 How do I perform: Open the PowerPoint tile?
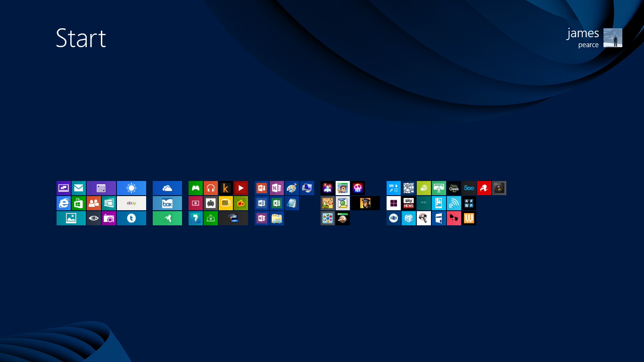pyautogui.click(x=262, y=188)
